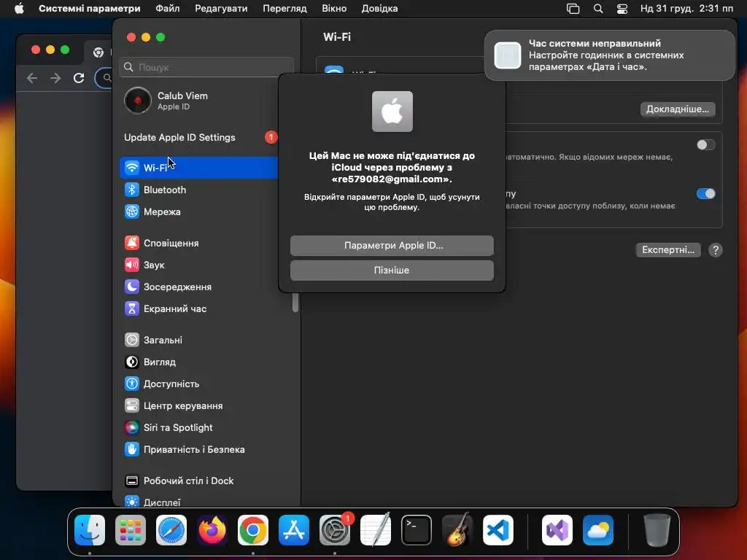This screenshot has height=560, width=747.
Task: Toggle the upper Wi-Fi switch (off)
Action: pyautogui.click(x=705, y=145)
